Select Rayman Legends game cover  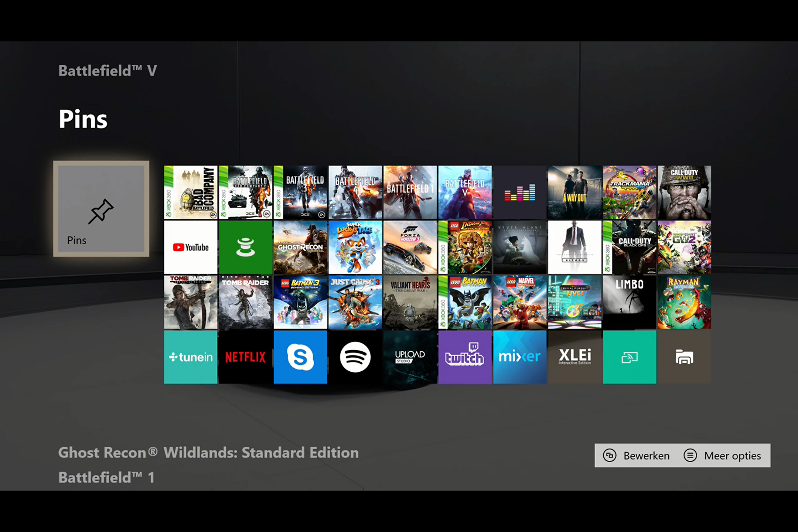684,302
